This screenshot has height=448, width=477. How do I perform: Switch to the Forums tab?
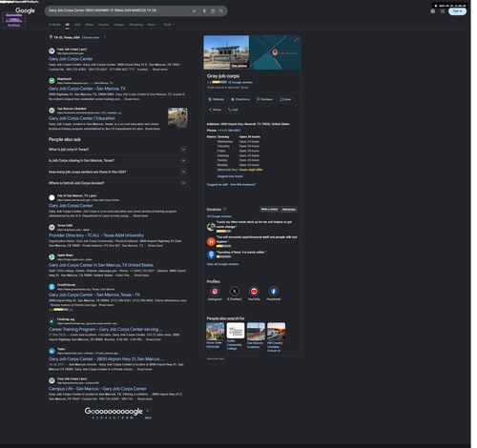coord(104,25)
